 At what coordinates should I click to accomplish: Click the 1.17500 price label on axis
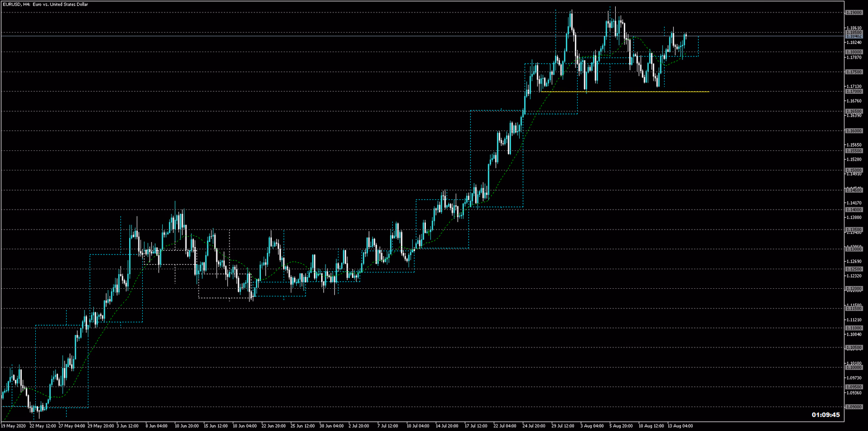[854, 72]
